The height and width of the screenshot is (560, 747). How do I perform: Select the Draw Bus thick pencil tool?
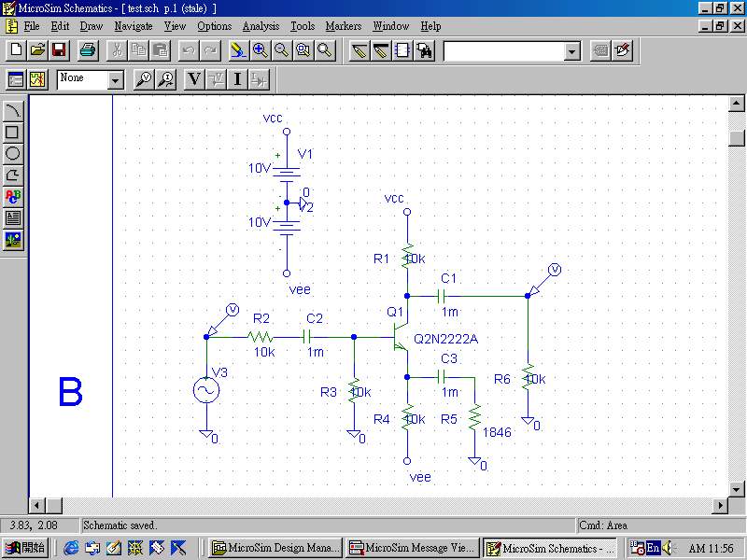tap(380, 50)
